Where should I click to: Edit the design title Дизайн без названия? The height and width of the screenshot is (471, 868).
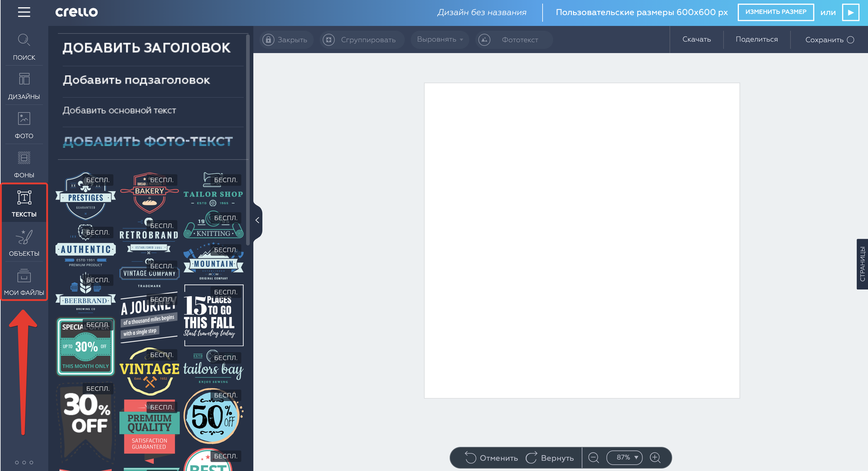(482, 12)
